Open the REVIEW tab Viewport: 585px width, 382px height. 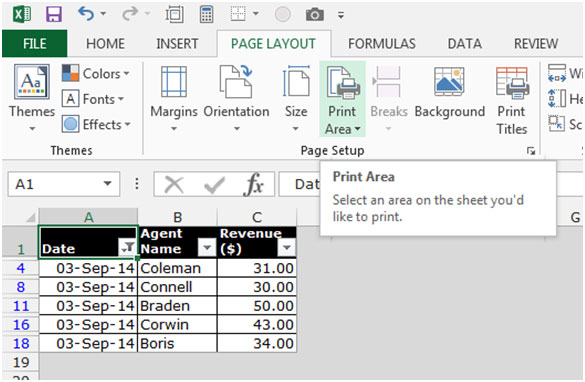coord(536,44)
